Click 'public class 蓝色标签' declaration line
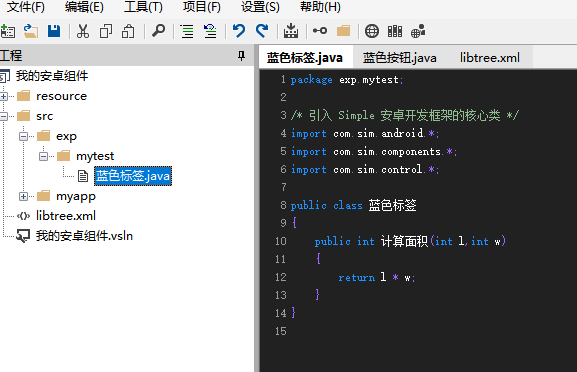 (354, 205)
